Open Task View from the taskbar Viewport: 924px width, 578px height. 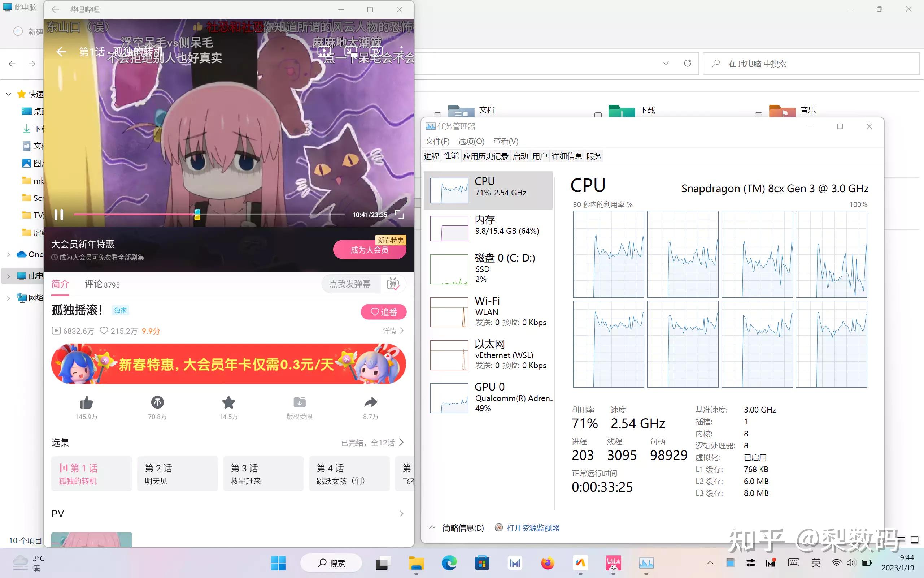pyautogui.click(x=383, y=563)
